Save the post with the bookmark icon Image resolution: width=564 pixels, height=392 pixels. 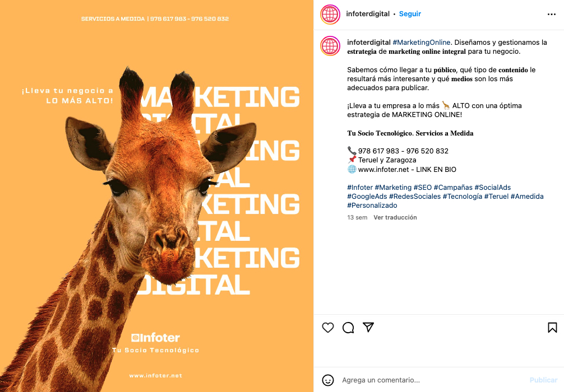pos(552,328)
